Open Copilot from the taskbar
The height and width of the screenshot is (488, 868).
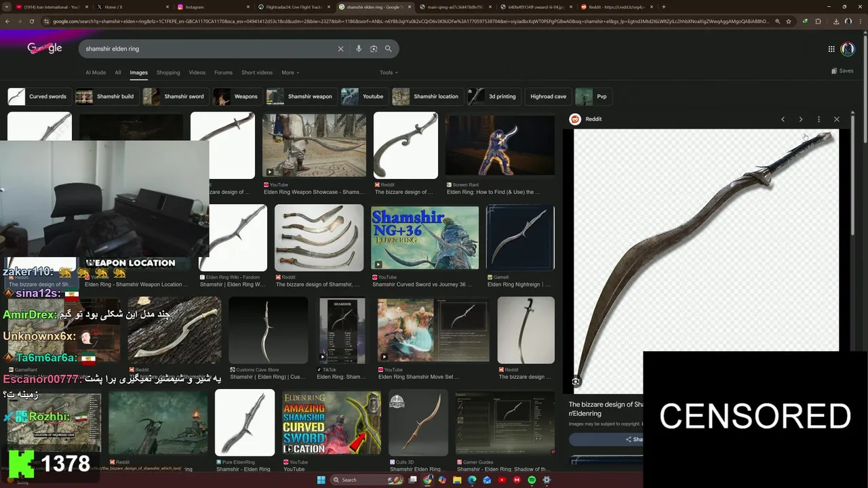click(x=443, y=480)
